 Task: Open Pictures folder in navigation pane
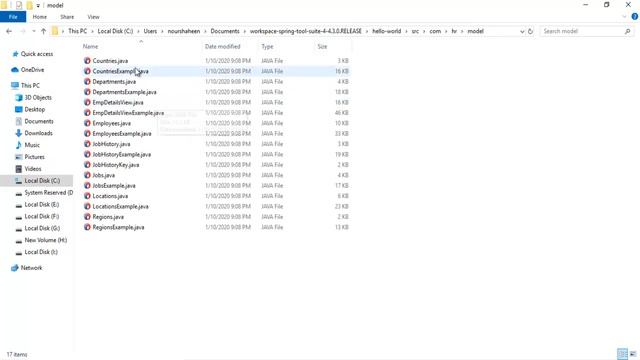(34, 157)
